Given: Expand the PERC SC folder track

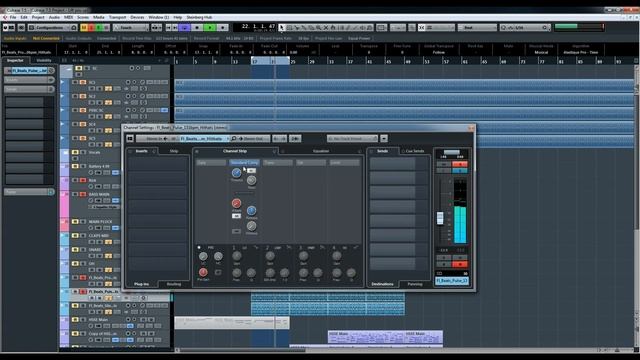Looking at the screenshot, I should click(x=62, y=110).
